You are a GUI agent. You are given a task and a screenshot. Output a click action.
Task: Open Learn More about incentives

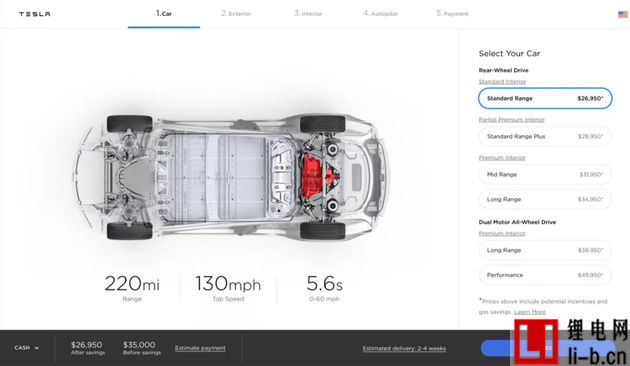coord(530,312)
